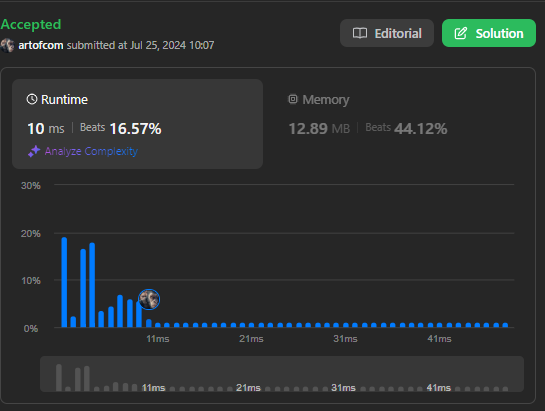Screen dimensions: 545x411
Task: Click the 10% y-axis label
Action: 31,281
